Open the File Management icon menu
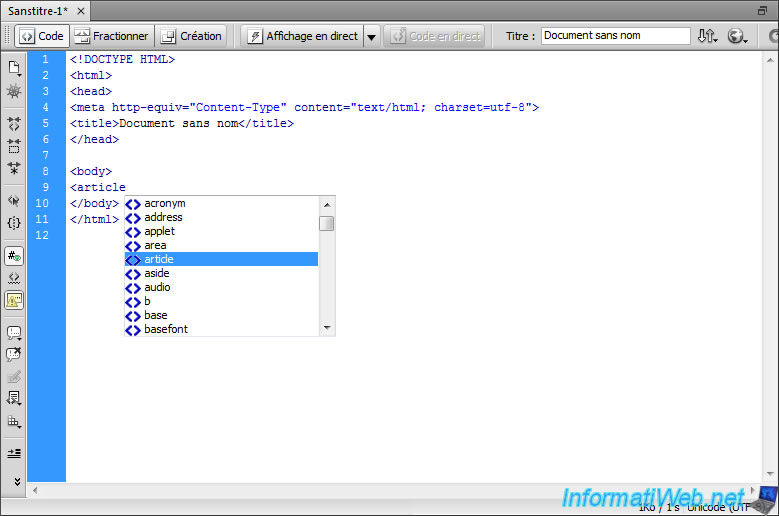Screen dimensions: 779x516 coord(707,36)
